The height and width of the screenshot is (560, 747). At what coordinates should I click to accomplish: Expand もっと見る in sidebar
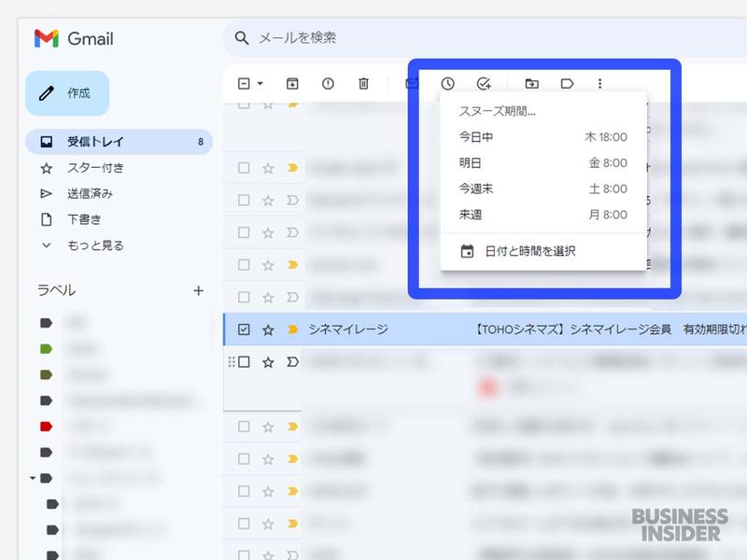tap(95, 245)
